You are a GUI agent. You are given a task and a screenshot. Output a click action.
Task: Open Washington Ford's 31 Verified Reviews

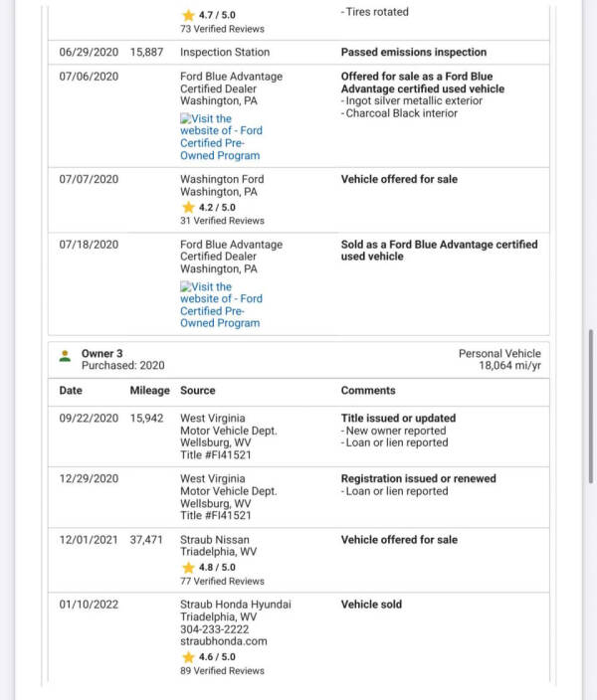(222, 221)
